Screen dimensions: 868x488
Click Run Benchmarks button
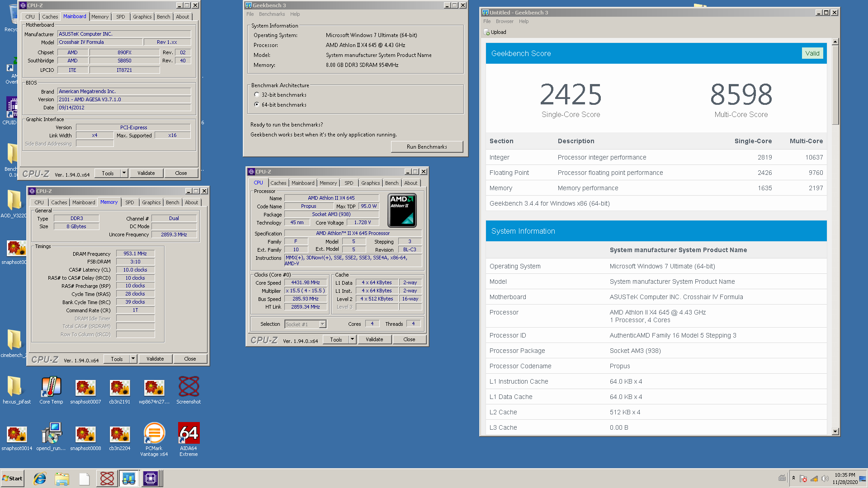pos(427,147)
